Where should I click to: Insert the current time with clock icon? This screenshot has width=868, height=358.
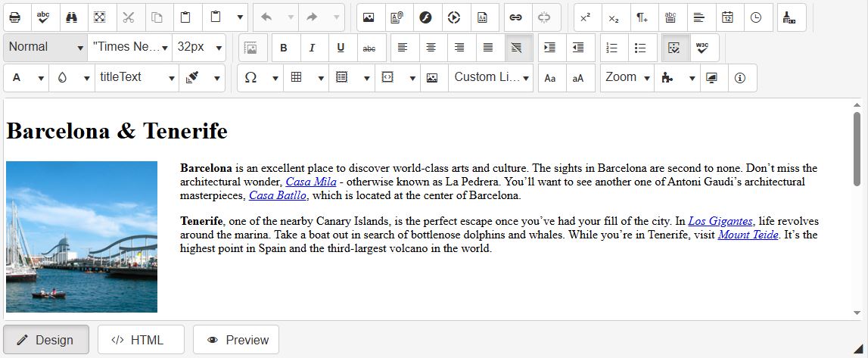coord(756,17)
